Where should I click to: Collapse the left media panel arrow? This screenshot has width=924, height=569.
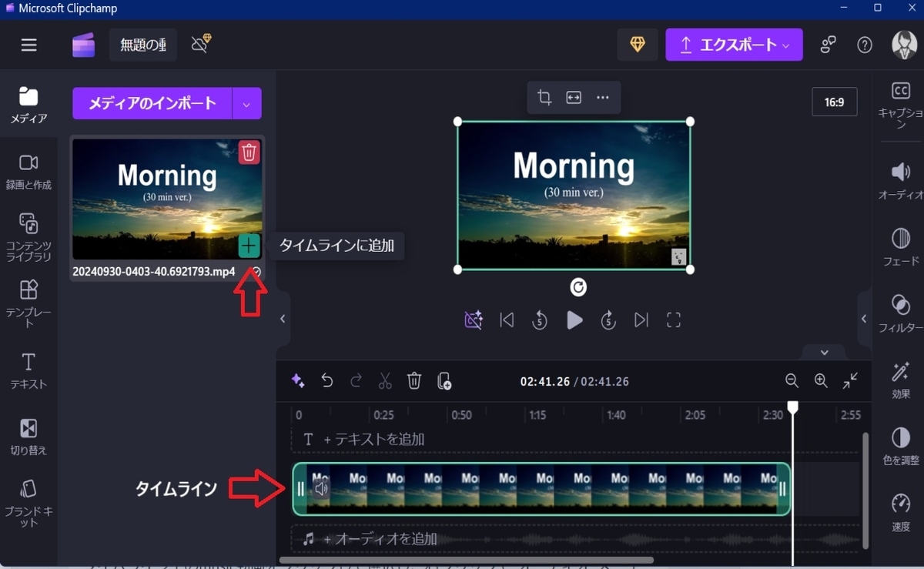point(283,319)
